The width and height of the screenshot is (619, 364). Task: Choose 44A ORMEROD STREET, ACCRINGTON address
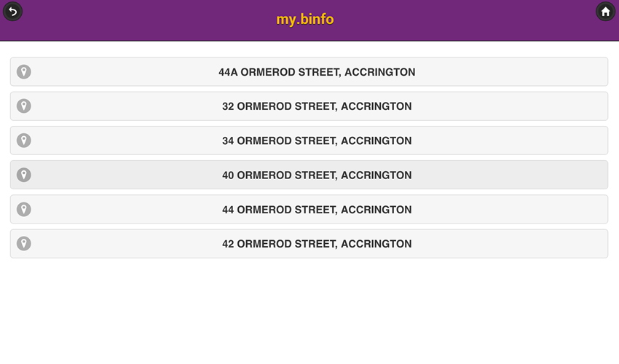[309, 72]
